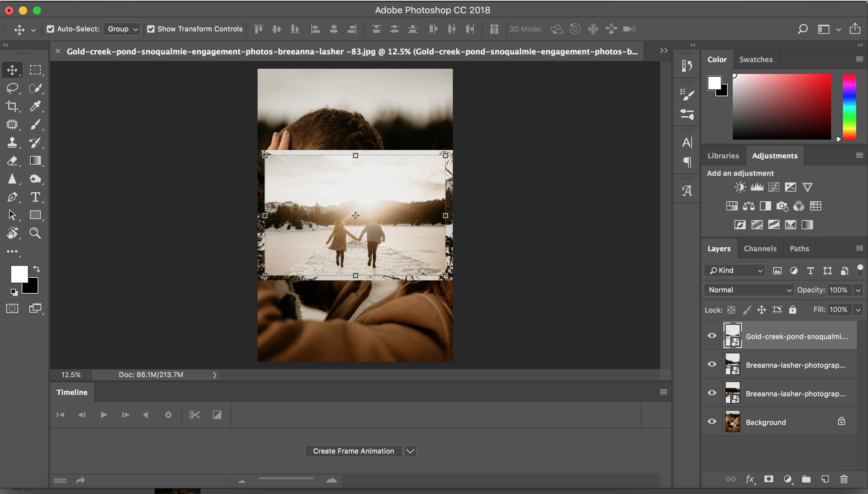
Task: Select the Horizontal Type tool
Action: tap(35, 197)
